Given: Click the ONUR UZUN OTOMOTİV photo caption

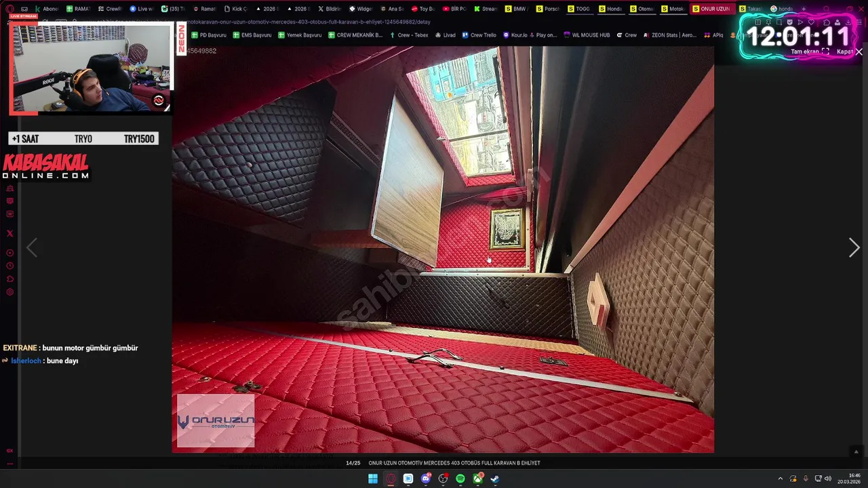Looking at the screenshot, I should (x=454, y=463).
